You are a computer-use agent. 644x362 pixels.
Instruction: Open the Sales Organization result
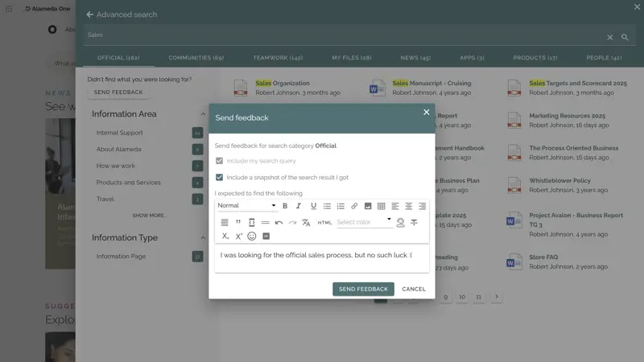coord(283,84)
